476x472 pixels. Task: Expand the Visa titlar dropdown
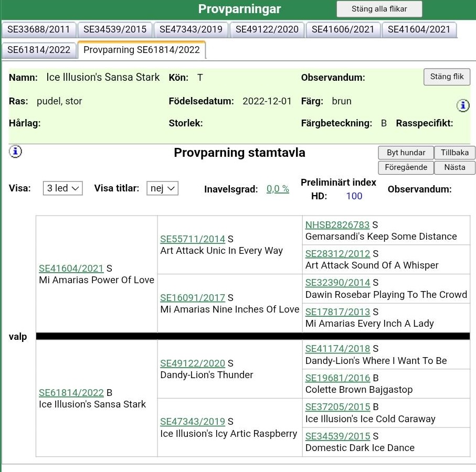coord(162,188)
